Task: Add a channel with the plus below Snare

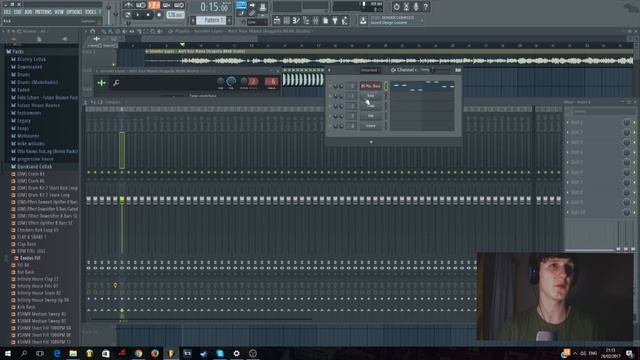Action: tap(371, 142)
